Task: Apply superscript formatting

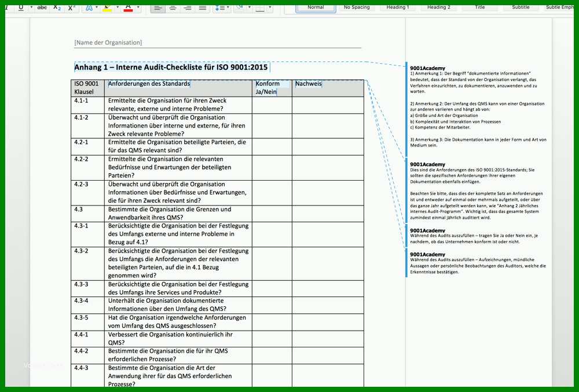Action: click(71, 8)
